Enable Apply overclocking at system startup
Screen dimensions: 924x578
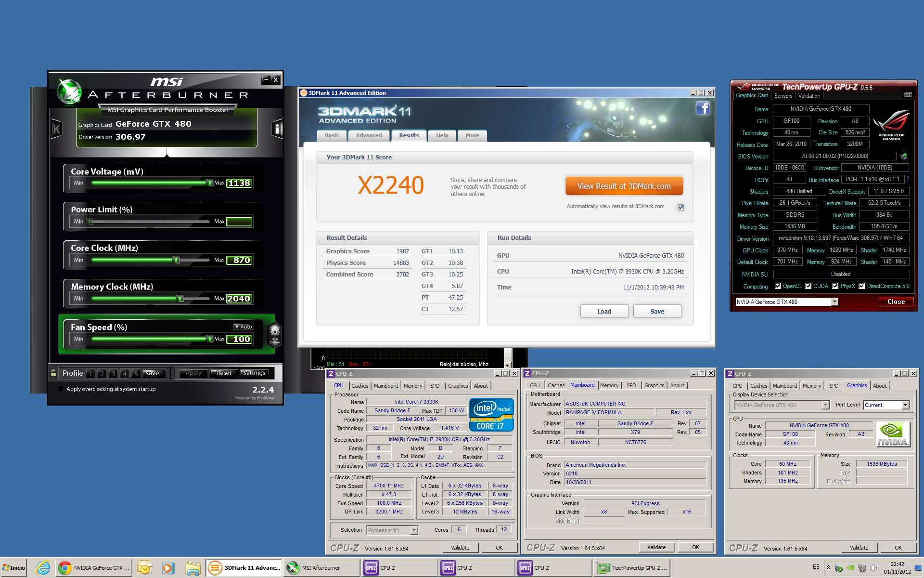tap(60, 389)
